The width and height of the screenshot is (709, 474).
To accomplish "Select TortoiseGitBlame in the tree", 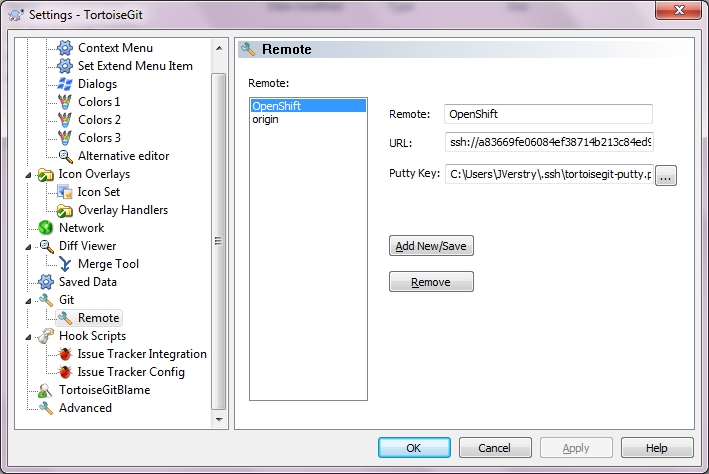I will [x=104, y=390].
